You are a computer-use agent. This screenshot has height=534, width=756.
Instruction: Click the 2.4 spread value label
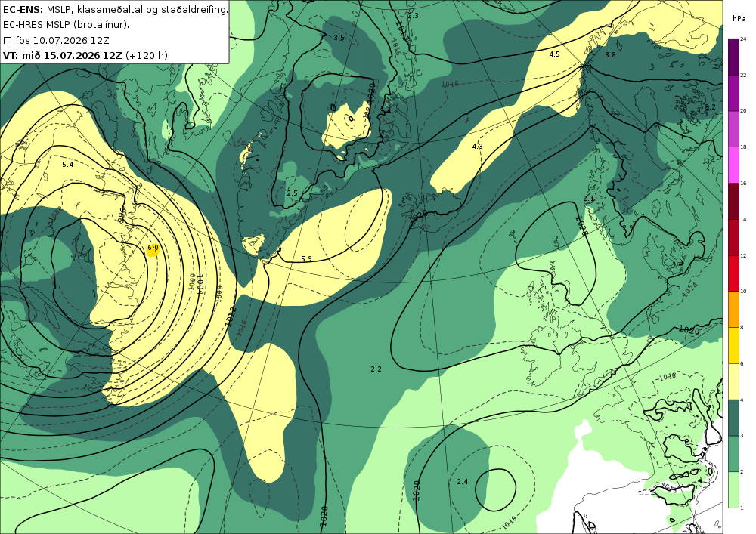click(x=463, y=482)
